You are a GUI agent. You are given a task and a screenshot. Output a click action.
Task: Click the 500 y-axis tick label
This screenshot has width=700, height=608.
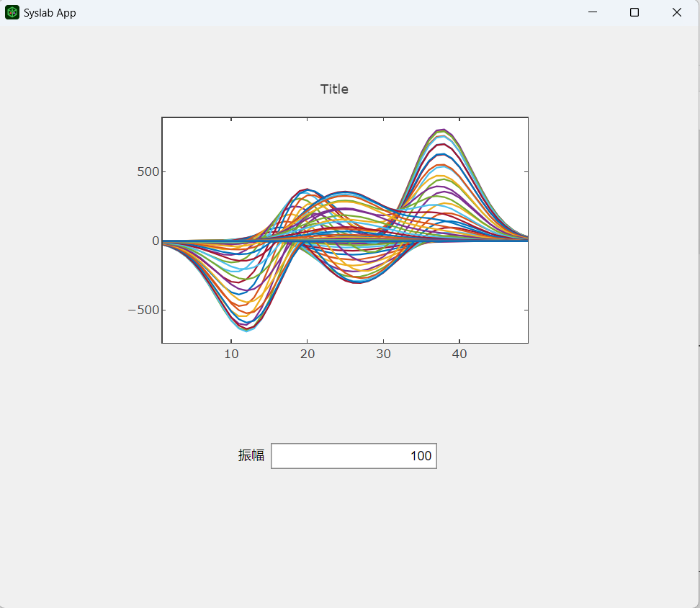click(148, 171)
